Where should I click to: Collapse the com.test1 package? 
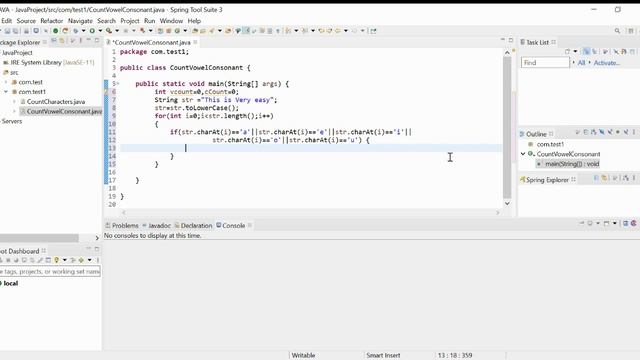coord(6,92)
